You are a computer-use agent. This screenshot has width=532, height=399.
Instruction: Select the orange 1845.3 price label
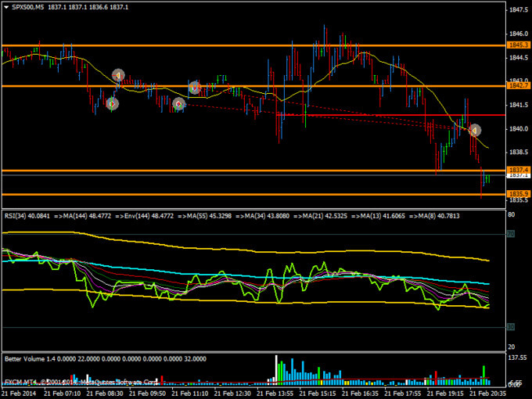[514, 45]
